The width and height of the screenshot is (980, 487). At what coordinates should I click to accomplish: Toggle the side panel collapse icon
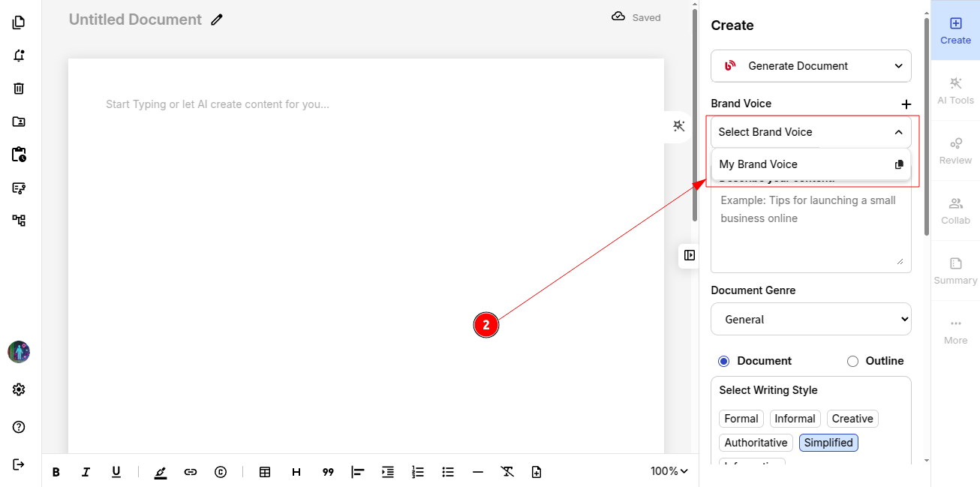coord(689,255)
